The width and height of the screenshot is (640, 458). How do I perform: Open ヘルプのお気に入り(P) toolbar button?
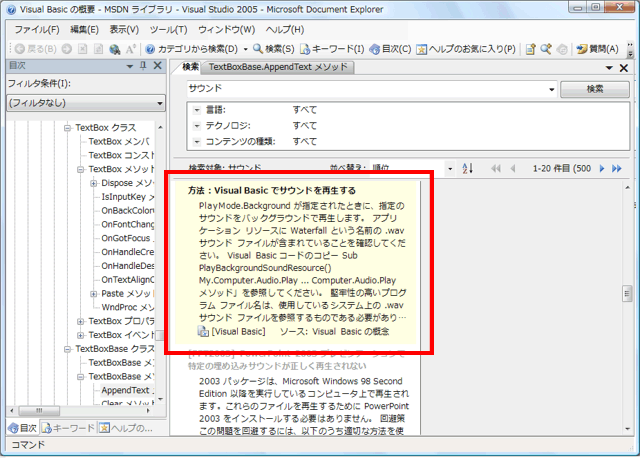[466, 49]
